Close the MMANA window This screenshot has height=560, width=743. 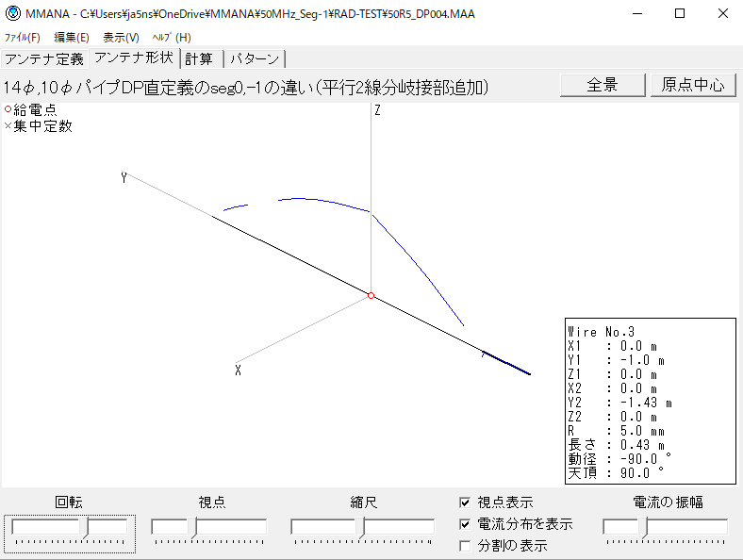[722, 14]
